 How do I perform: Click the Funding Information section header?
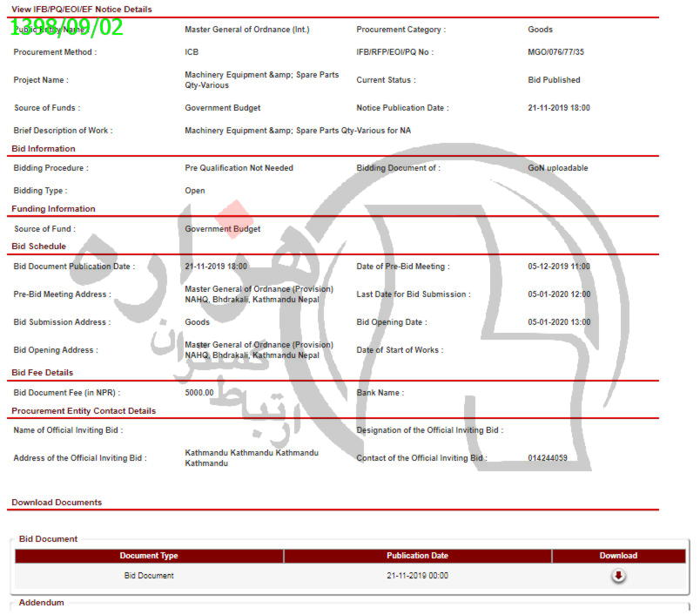(53, 209)
